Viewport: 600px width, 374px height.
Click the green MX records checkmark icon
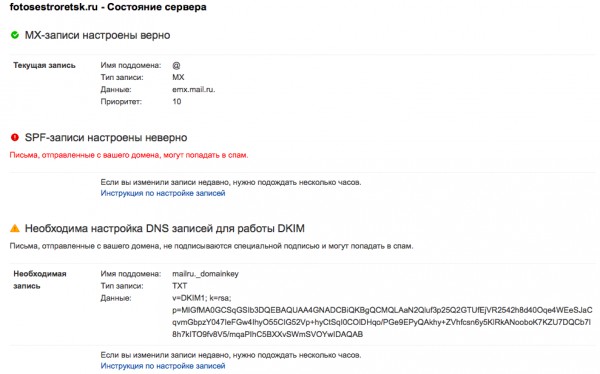15,35
